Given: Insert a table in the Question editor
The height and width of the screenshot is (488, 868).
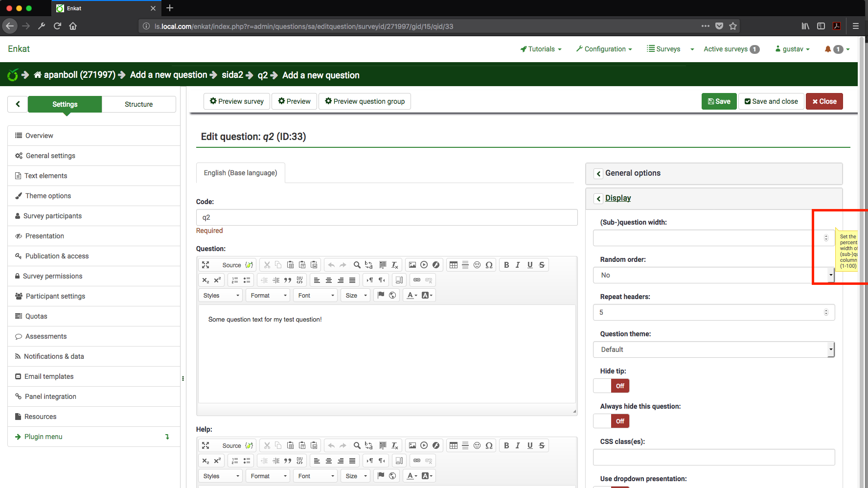Looking at the screenshot, I should coord(454,265).
